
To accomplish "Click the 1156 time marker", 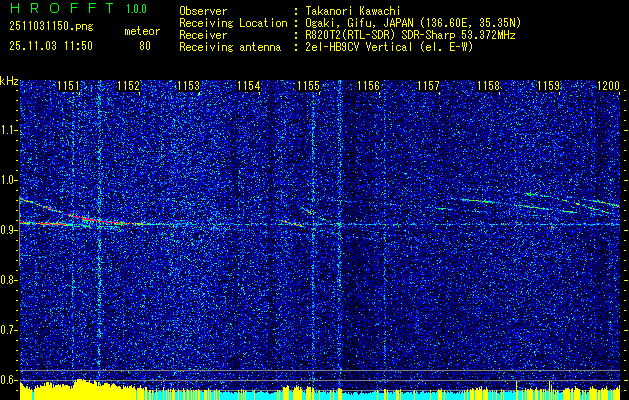I will click(369, 85).
